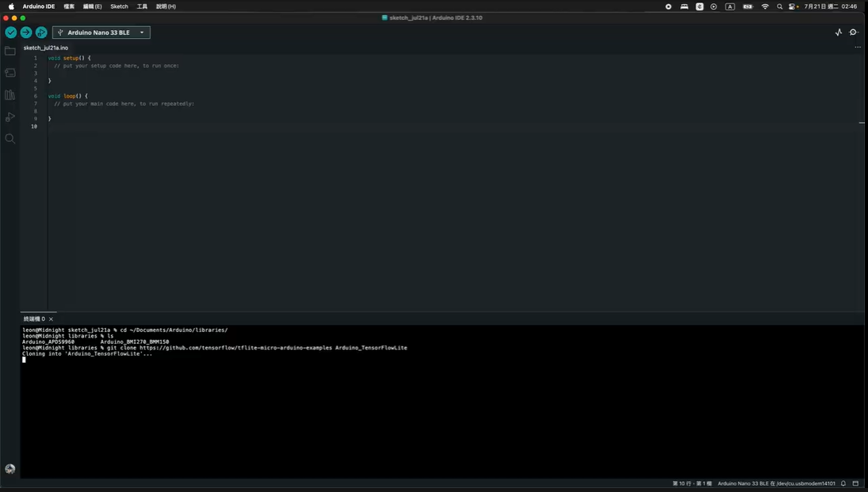Click Arduino_APDS9960 in terminal listing
Image resolution: width=868 pixels, height=492 pixels.
tap(48, 342)
